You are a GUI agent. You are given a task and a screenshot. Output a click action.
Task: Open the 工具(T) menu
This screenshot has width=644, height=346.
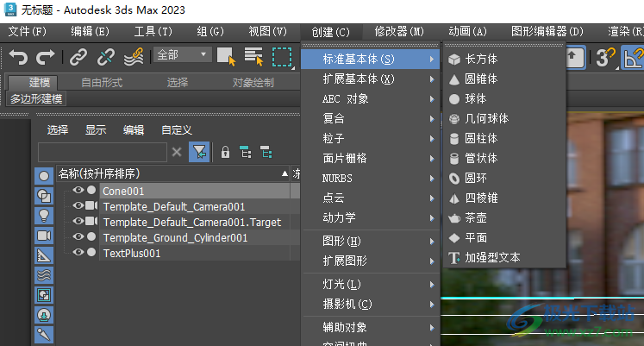pyautogui.click(x=153, y=32)
